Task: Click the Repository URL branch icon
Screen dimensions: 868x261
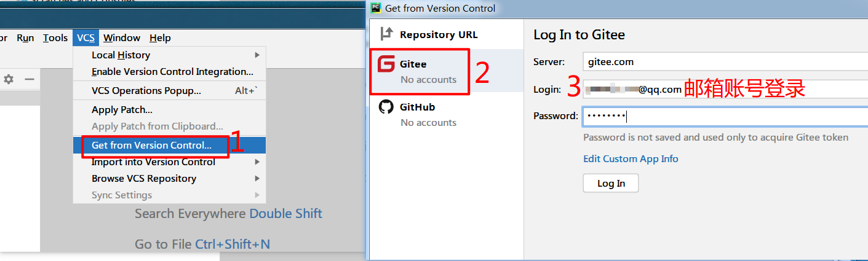Action: pos(386,34)
